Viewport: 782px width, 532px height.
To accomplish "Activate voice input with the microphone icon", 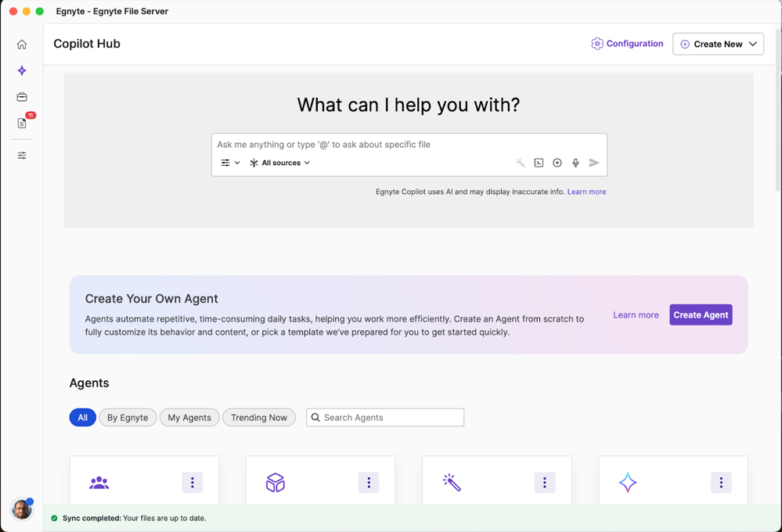I will pyautogui.click(x=575, y=162).
